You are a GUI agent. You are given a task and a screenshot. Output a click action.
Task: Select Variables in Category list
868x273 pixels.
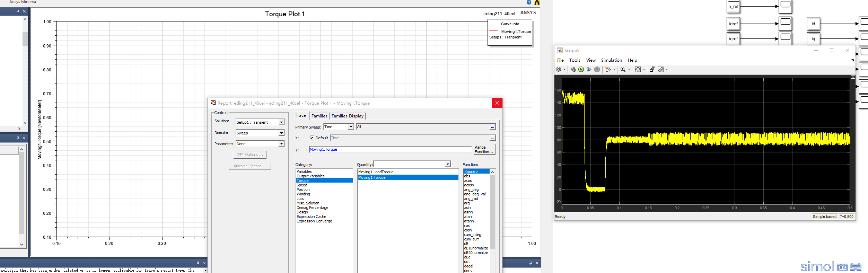point(304,171)
